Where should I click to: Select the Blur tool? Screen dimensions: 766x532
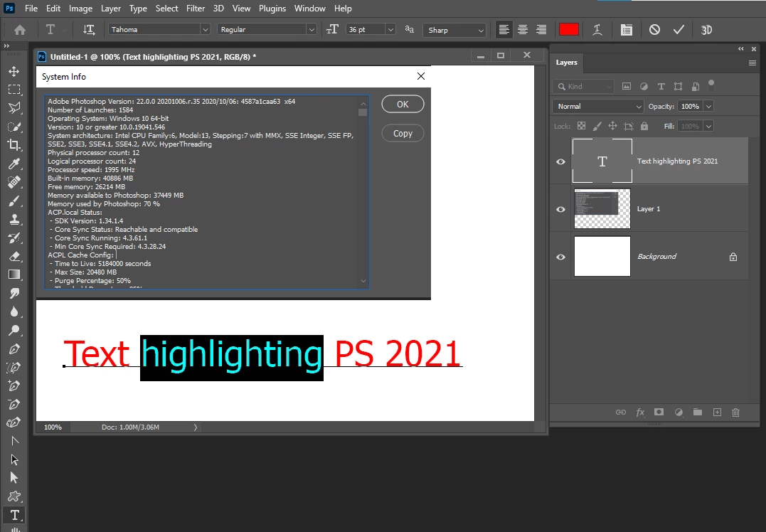coord(14,312)
